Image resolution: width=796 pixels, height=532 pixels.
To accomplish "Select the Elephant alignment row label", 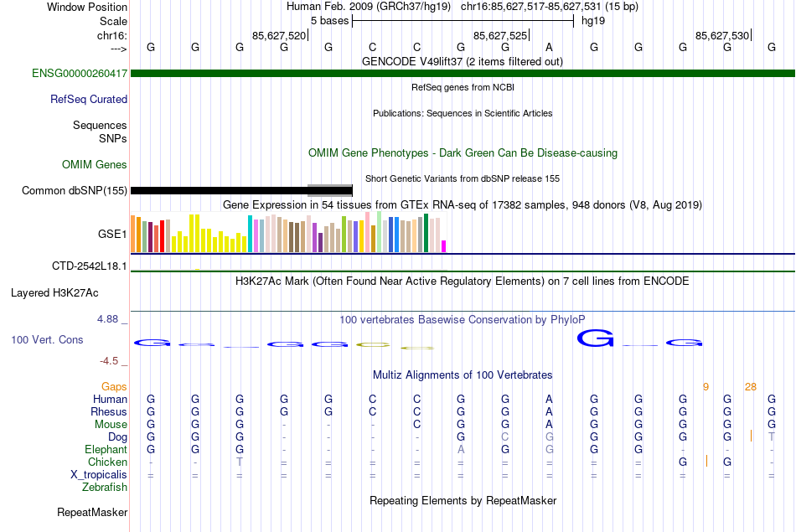I will pyautogui.click(x=106, y=449).
